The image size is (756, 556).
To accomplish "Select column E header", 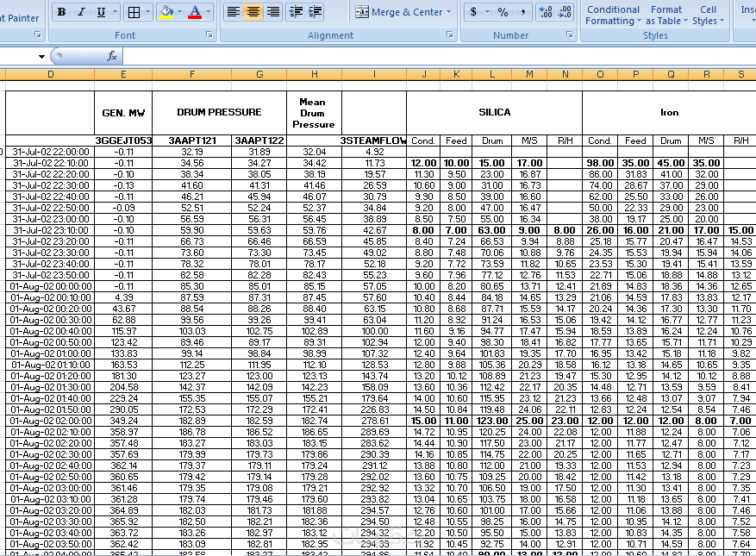I will click(123, 74).
